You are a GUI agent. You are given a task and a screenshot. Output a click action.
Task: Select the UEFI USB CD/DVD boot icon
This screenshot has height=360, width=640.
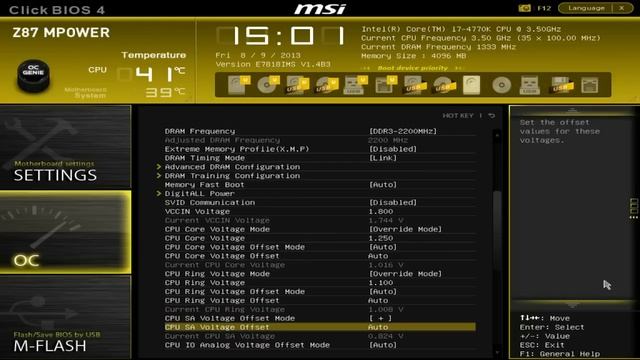click(327, 85)
